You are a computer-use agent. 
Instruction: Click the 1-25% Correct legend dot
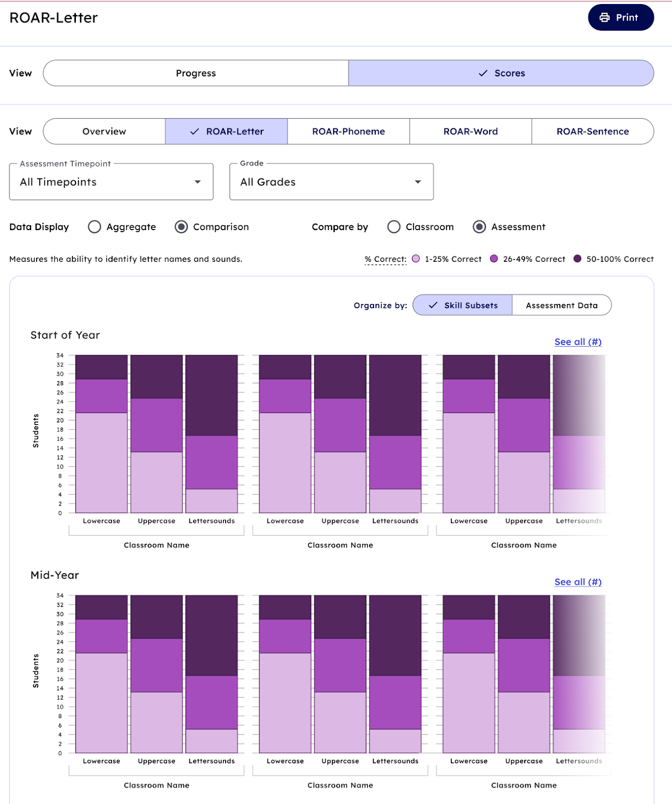click(416, 259)
